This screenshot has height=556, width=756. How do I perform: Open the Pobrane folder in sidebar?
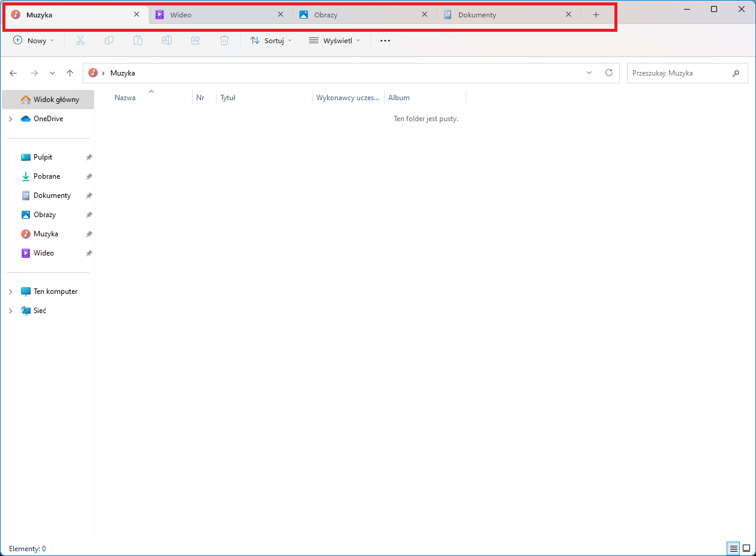[x=46, y=176]
